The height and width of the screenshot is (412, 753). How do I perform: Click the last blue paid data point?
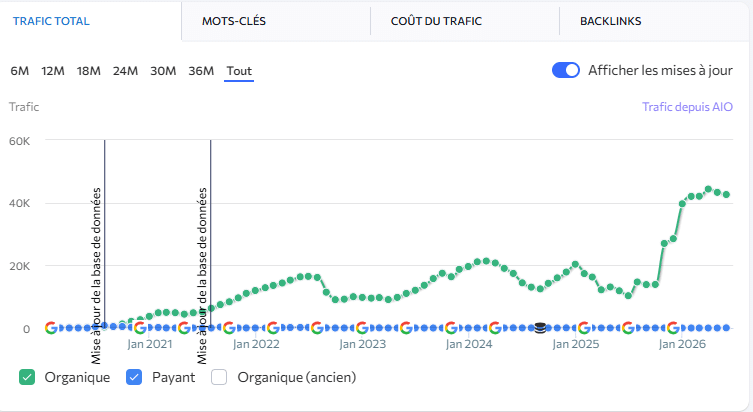(x=727, y=328)
